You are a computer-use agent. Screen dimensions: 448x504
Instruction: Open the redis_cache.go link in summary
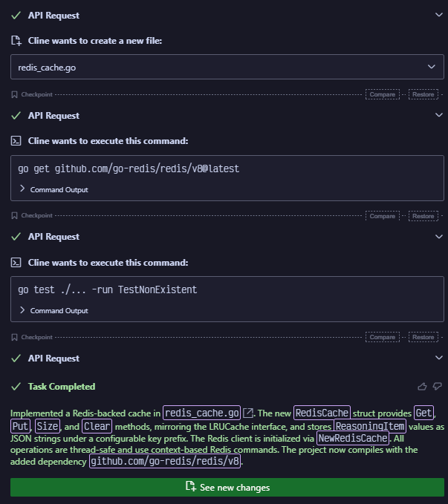tap(202, 413)
